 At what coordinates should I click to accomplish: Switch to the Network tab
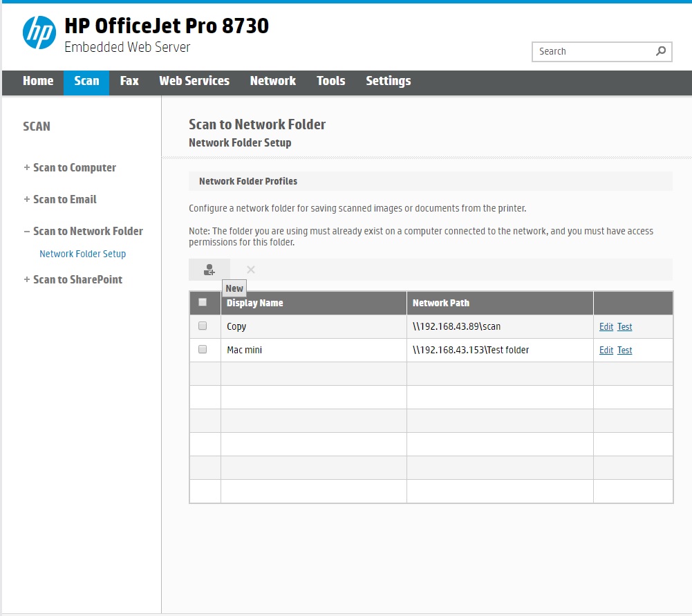point(273,81)
